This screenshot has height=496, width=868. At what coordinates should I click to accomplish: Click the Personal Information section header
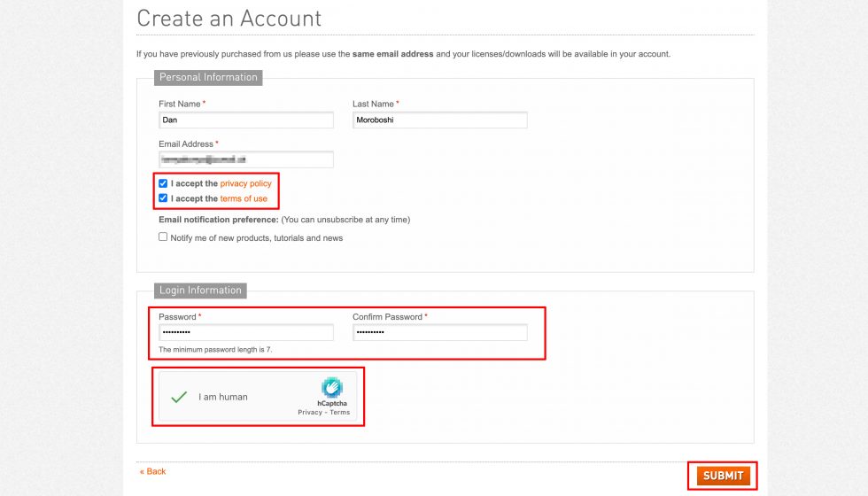[208, 77]
